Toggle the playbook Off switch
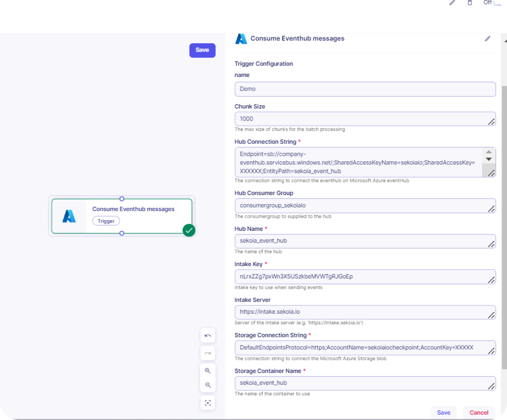 tap(498, 2)
